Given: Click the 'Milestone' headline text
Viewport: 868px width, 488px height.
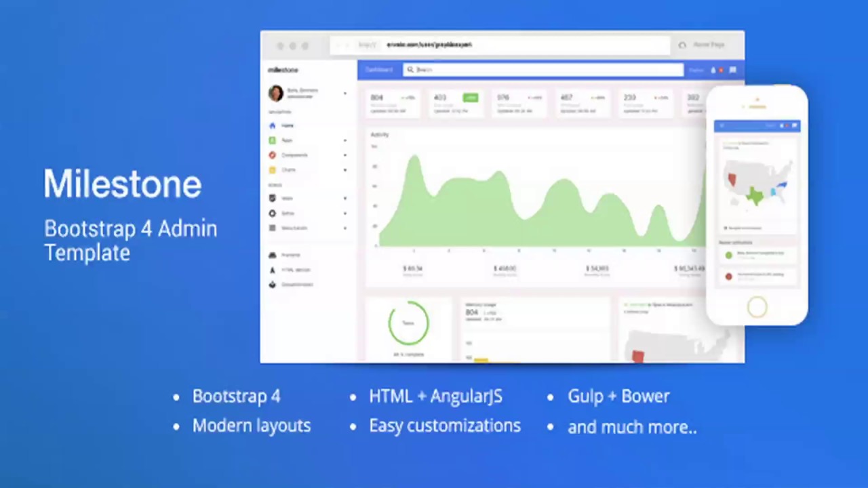Looking at the screenshot, I should pyautogui.click(x=123, y=184).
